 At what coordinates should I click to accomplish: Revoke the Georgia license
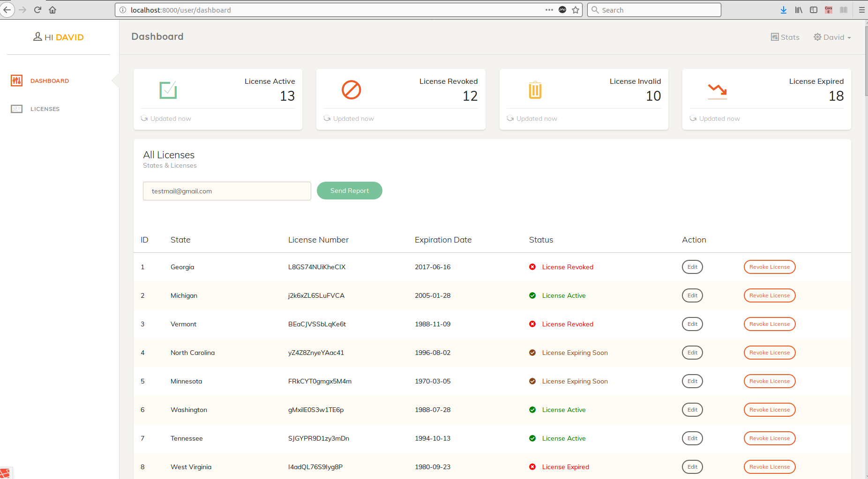pos(770,267)
